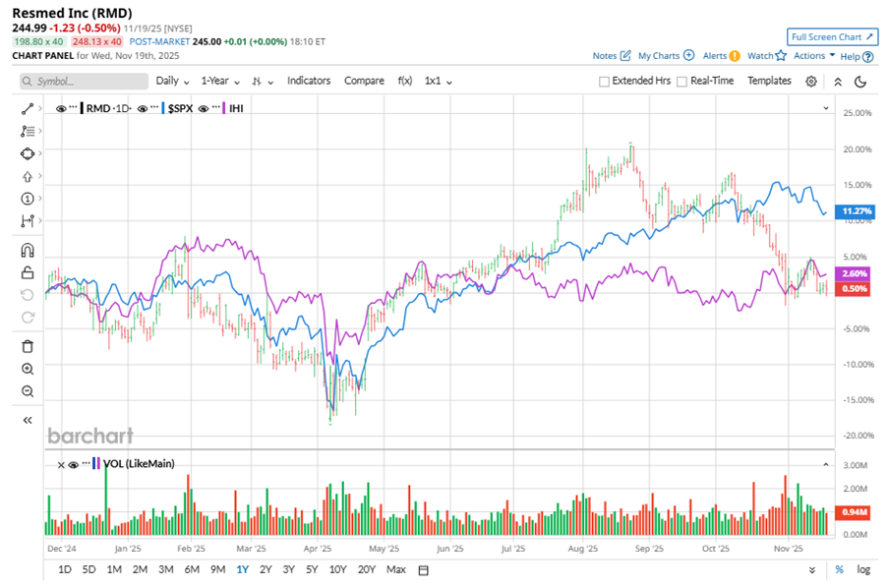Toggle the magnet snap mode icon
This screenshot has width=888, height=588.
click(28, 250)
